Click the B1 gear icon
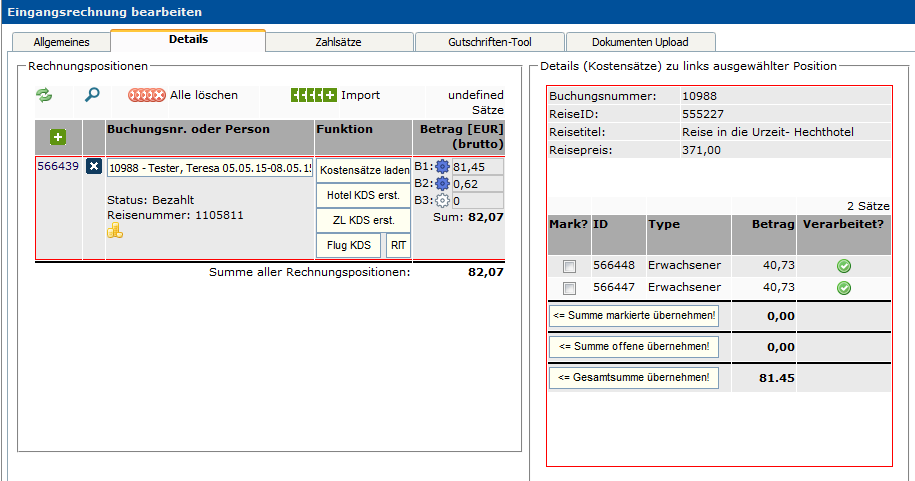The height and width of the screenshot is (481, 915). tap(443, 167)
